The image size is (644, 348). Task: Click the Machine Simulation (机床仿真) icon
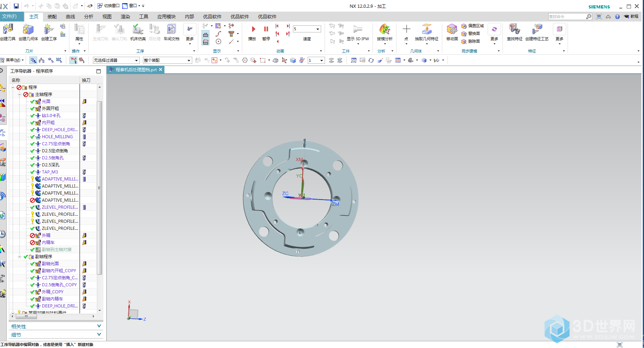point(138,30)
